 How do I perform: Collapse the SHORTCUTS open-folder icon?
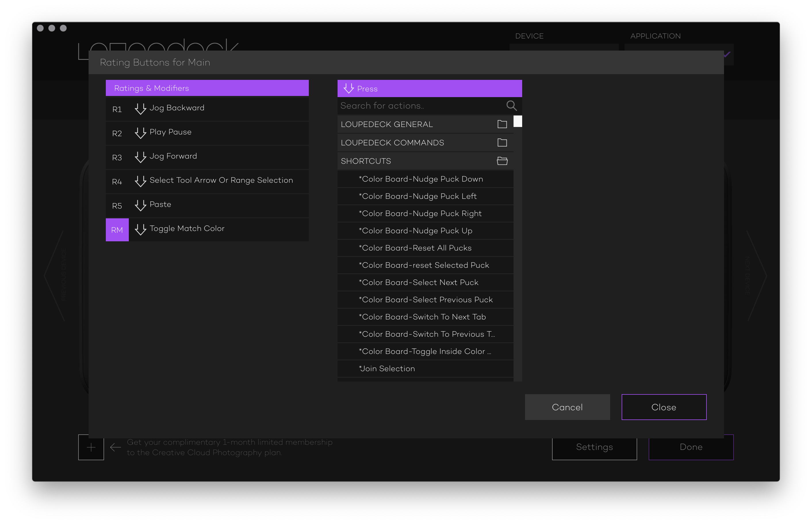click(502, 161)
